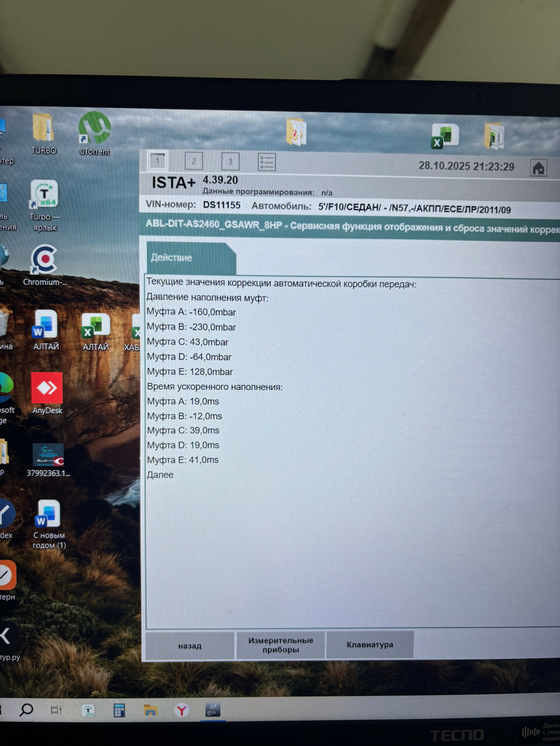The width and height of the screenshot is (560, 746).
Task: Click the taskbar search magnifier icon
Action: point(26,710)
